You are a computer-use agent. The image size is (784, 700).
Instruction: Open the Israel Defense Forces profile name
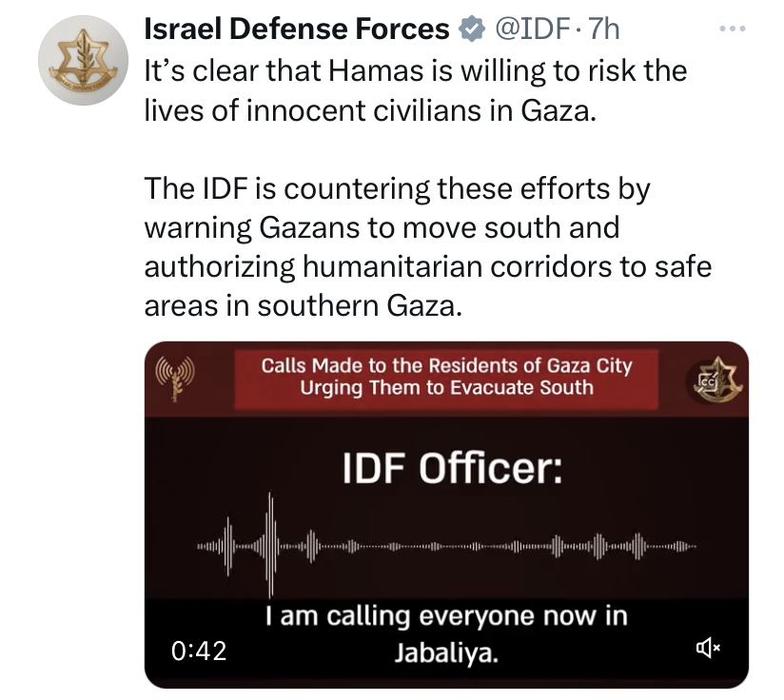(x=296, y=30)
